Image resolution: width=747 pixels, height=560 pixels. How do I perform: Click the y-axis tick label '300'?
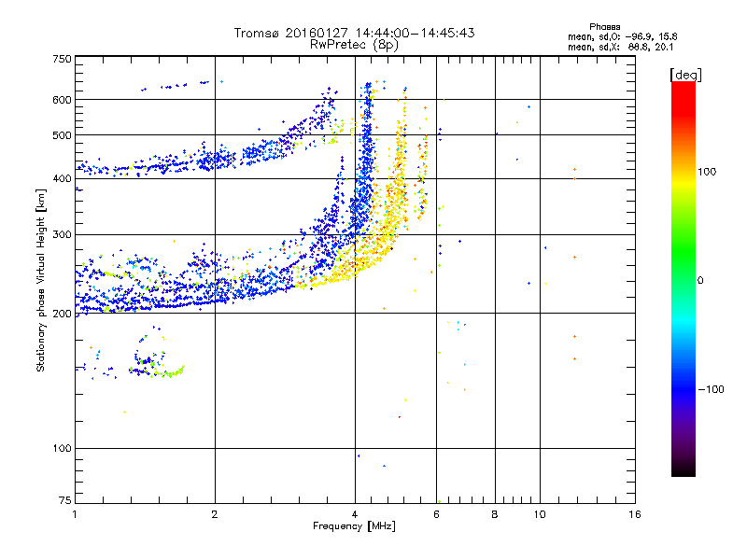click(x=63, y=235)
